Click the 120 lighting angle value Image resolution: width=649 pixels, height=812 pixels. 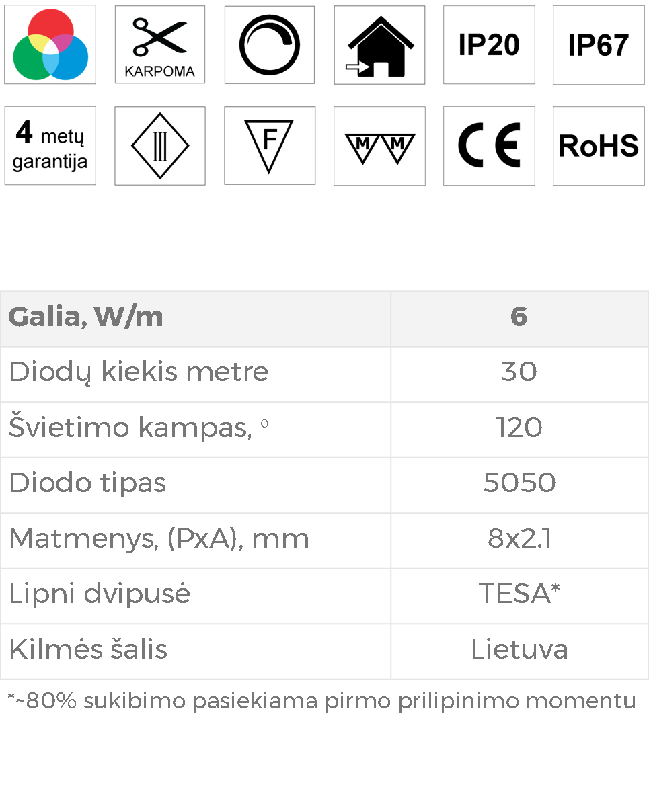519,428
